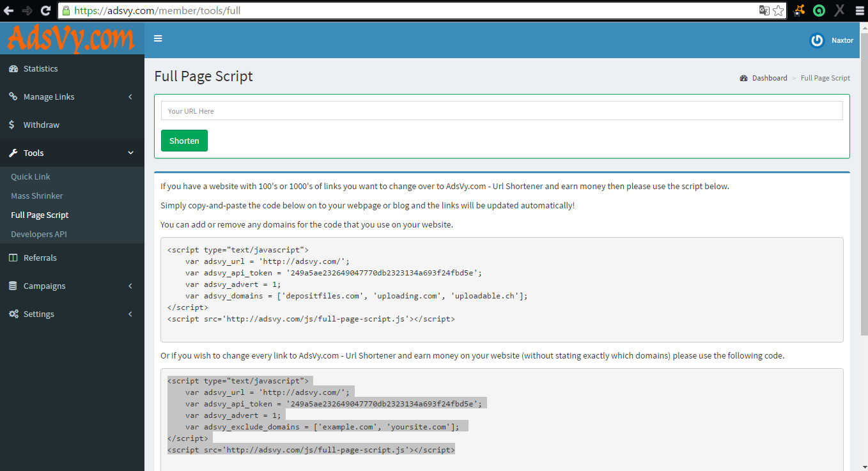
Task: Open the Dashboard breadcrumb icon
Action: tap(743, 77)
